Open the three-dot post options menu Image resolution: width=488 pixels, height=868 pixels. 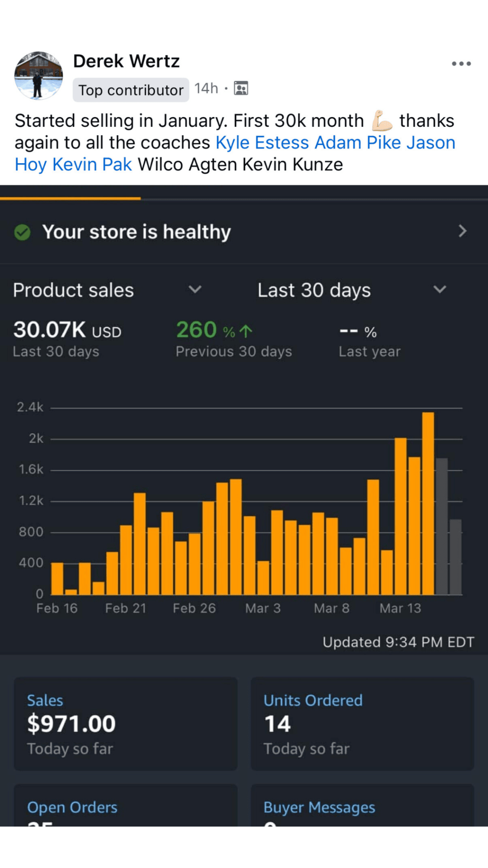pyautogui.click(x=461, y=64)
